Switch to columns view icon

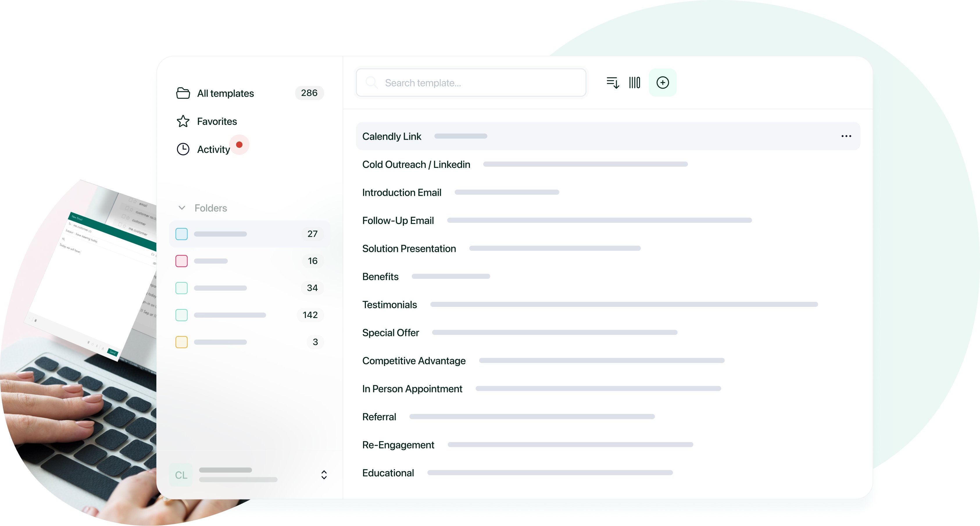point(634,82)
